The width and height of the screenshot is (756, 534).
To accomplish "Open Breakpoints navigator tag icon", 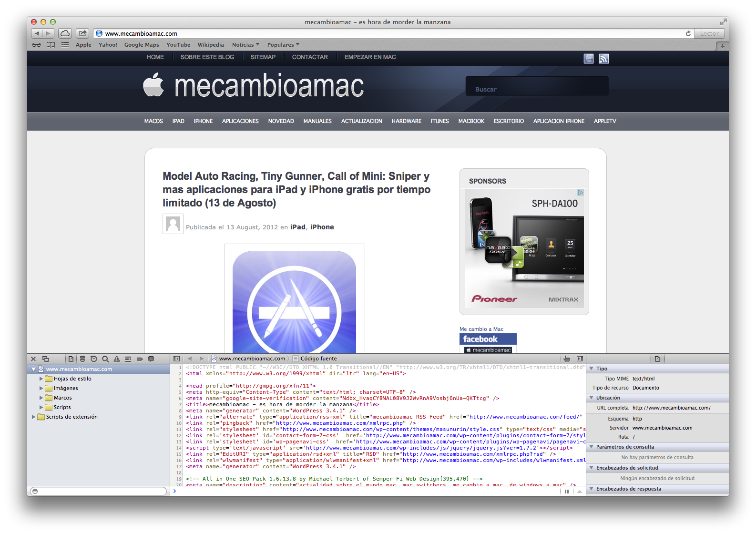I will tap(140, 359).
